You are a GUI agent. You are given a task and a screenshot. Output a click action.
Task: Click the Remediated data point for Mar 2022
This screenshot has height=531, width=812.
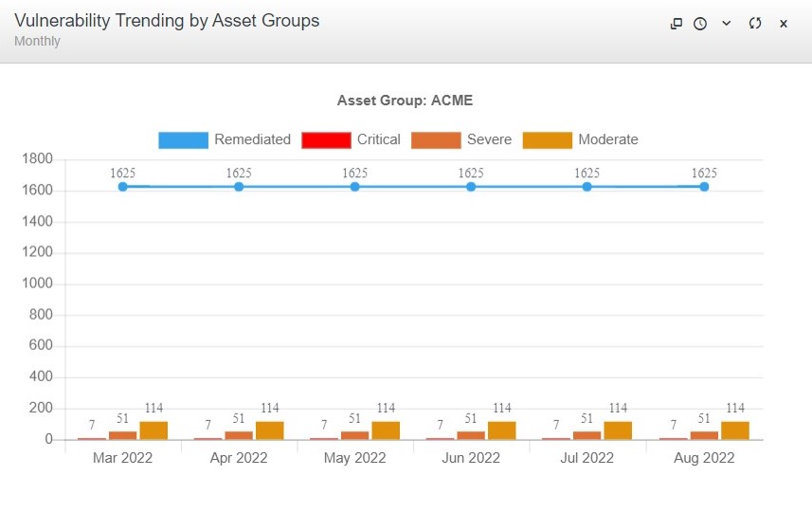tap(123, 187)
